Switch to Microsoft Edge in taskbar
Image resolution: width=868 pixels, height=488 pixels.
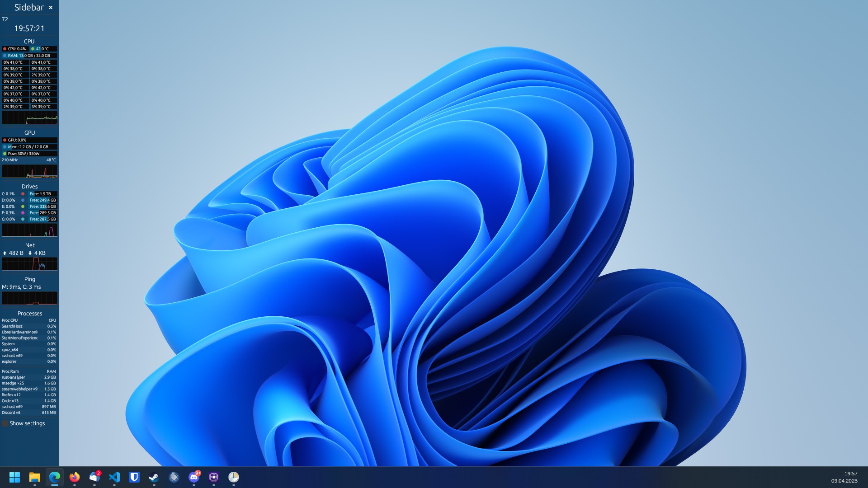coord(55,477)
